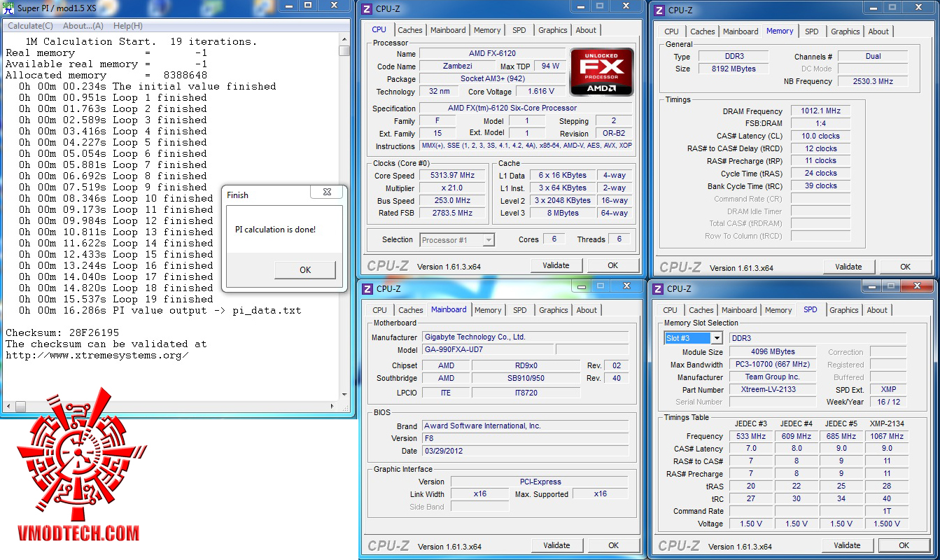This screenshot has height=560, width=940.
Task: Close the Finish dialog with its X button
Action: 327,192
